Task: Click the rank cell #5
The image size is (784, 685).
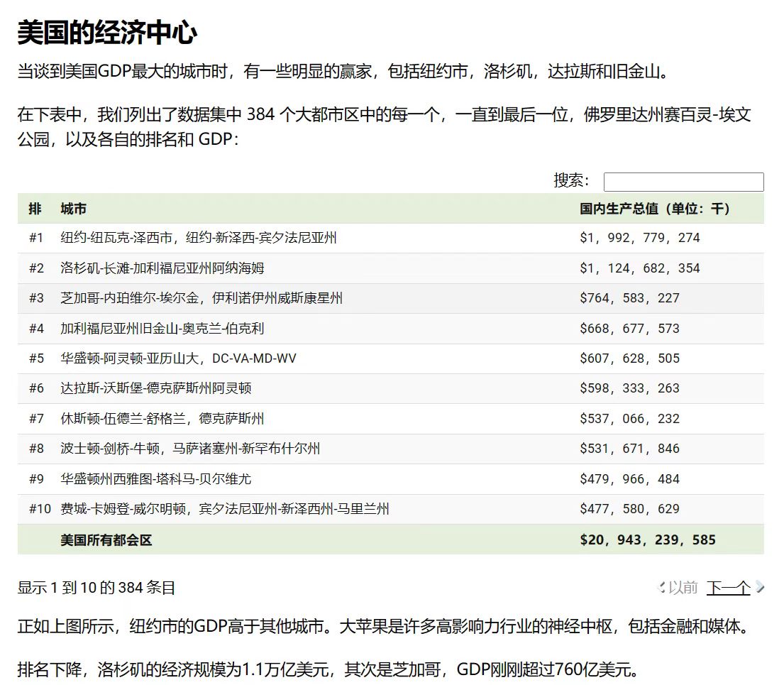Action: 36,358
